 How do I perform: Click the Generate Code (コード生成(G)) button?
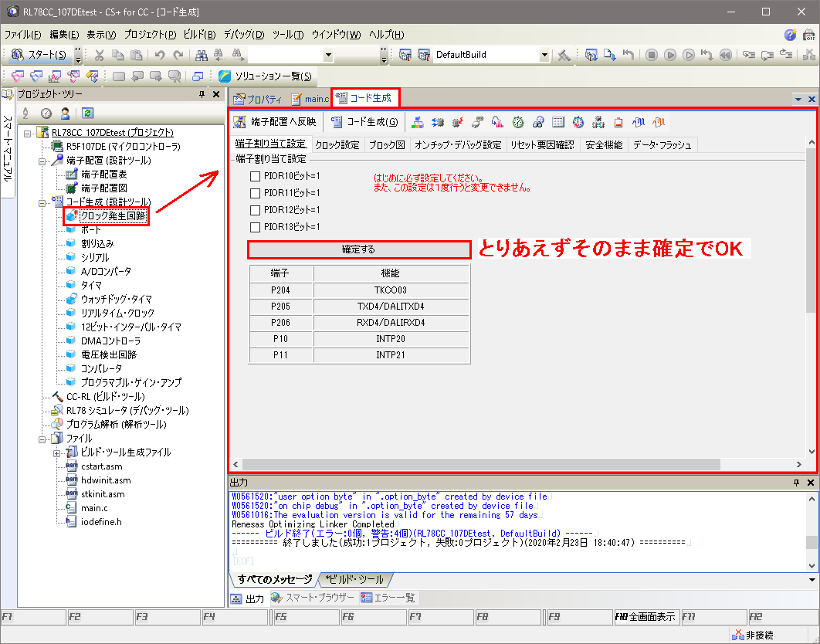coord(364,122)
